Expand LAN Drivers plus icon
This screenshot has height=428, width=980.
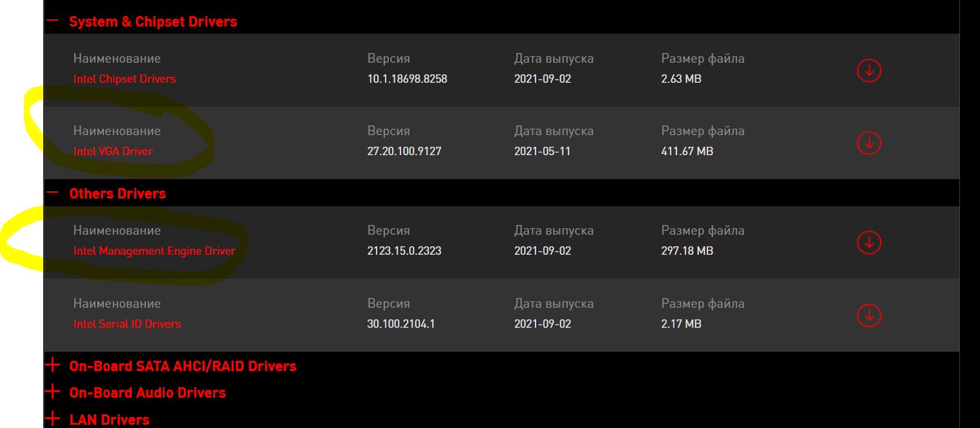click(53, 420)
